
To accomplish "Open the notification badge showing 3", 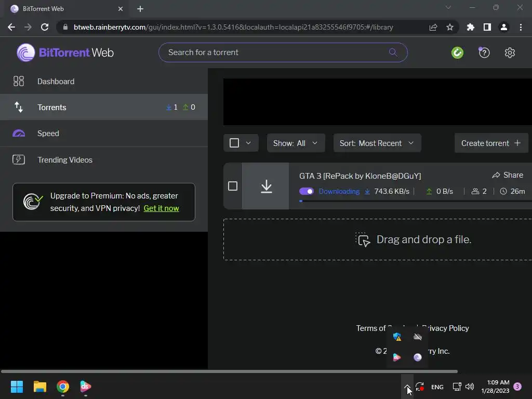I will (x=517, y=387).
